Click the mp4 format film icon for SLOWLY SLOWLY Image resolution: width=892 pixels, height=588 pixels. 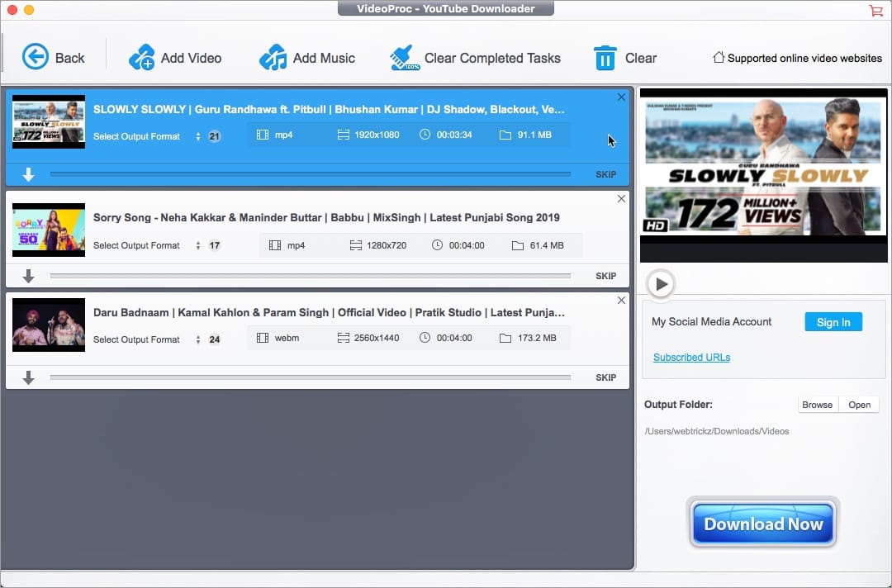[x=263, y=135]
